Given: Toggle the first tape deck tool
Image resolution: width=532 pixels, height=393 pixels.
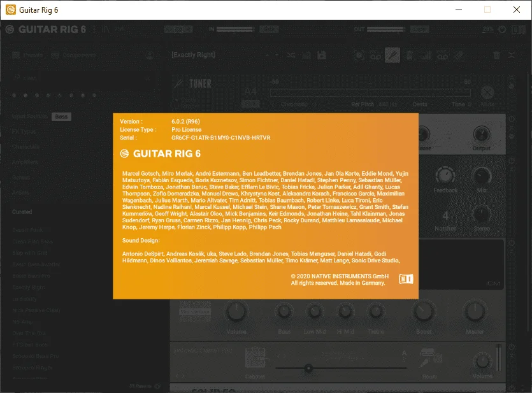Looking at the screenshot, I should 376,55.
